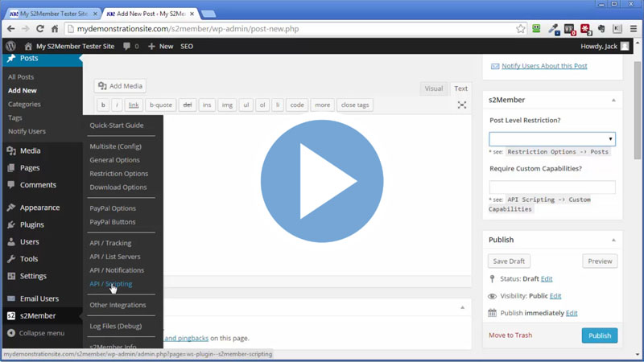Open the Post Level Restriction dropdown
Viewport: 644px width, 362px height.
pos(552,139)
